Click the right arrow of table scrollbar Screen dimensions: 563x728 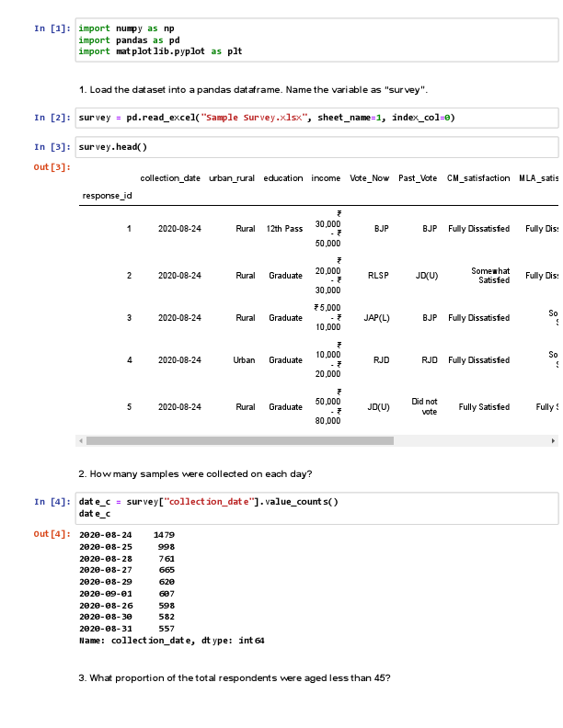coord(553,440)
